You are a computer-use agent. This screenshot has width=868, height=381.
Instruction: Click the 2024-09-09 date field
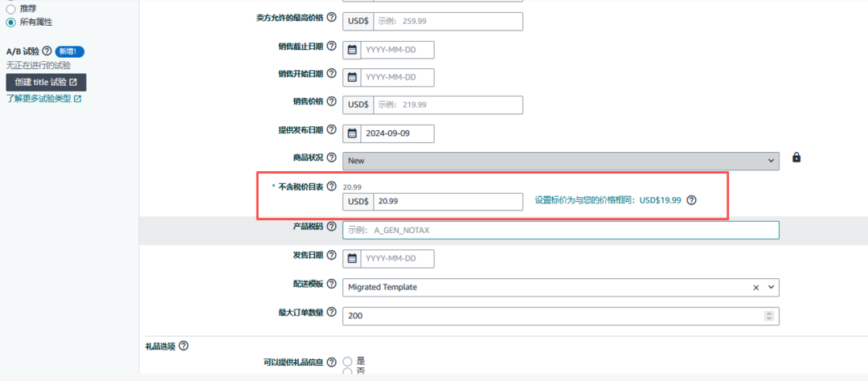pyautogui.click(x=397, y=133)
